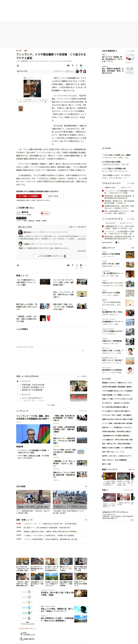The image size is (138, 644).
Task: Open もっと見る beside アクセスランキング
Action: [x=131, y=183]
